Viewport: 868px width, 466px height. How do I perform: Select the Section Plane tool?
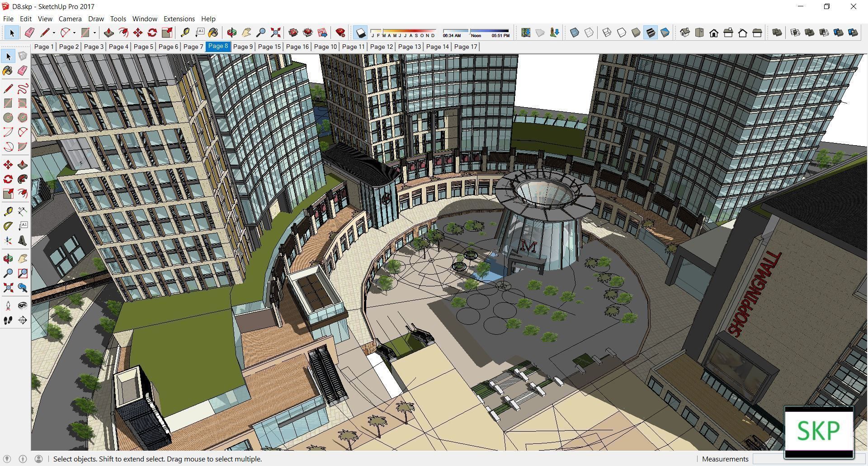pos(23,320)
